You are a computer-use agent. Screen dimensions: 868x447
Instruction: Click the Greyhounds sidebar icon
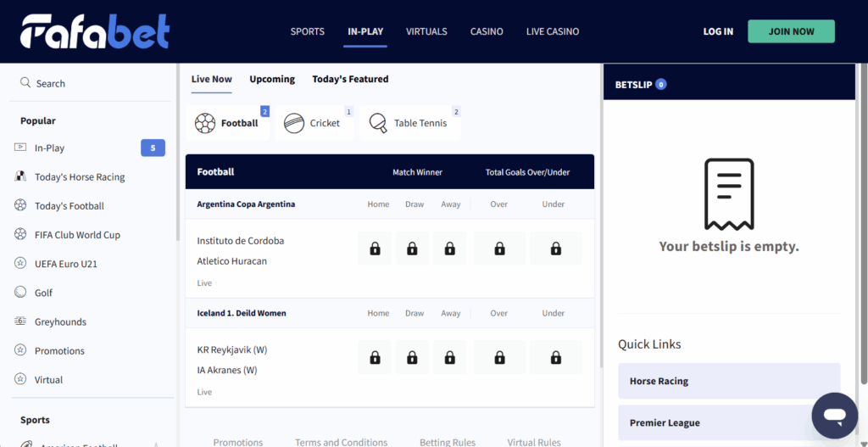tap(20, 321)
